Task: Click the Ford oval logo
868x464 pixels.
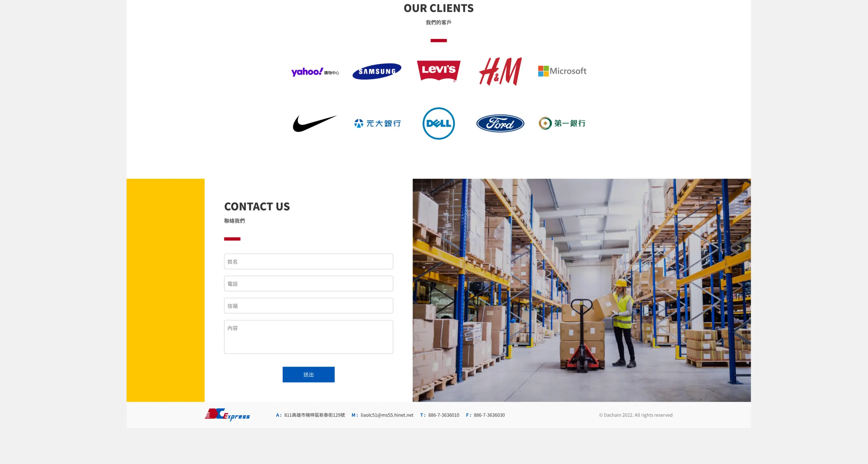Action: [500, 123]
